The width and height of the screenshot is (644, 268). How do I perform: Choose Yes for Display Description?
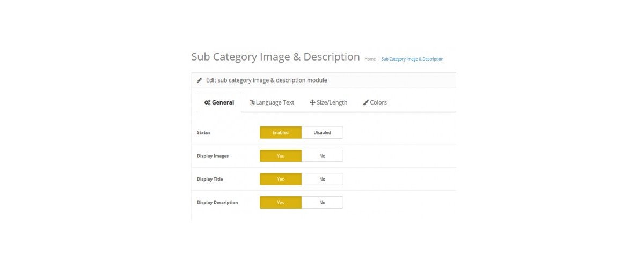point(281,202)
